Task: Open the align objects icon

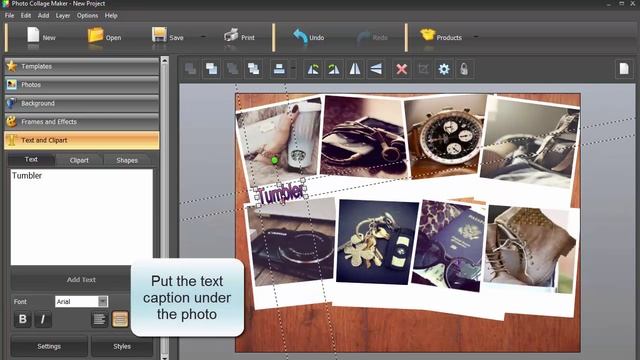Action: [279, 69]
